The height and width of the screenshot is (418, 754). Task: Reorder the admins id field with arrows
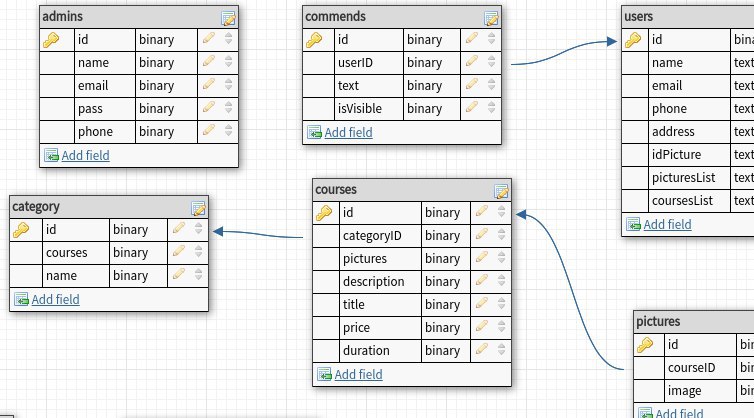228,38
